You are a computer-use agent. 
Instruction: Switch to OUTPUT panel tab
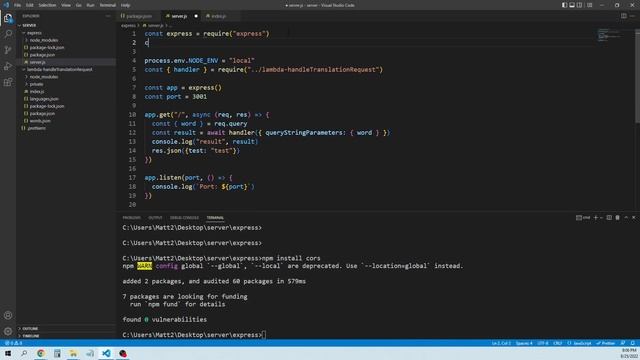click(x=155, y=218)
